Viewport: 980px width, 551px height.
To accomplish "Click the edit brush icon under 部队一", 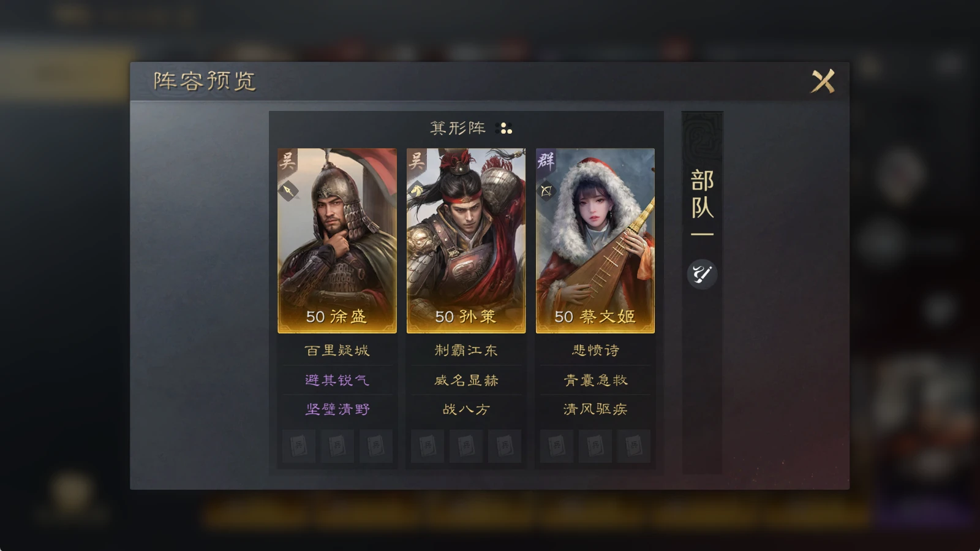I will click(702, 273).
